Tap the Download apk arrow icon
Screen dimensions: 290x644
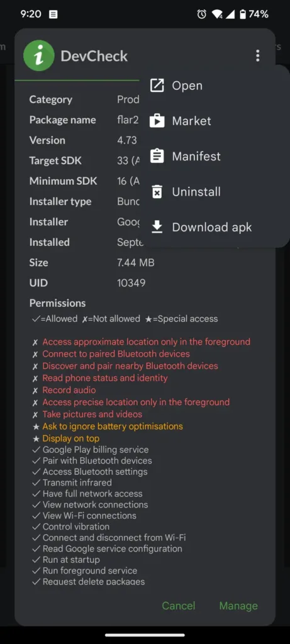(x=157, y=227)
